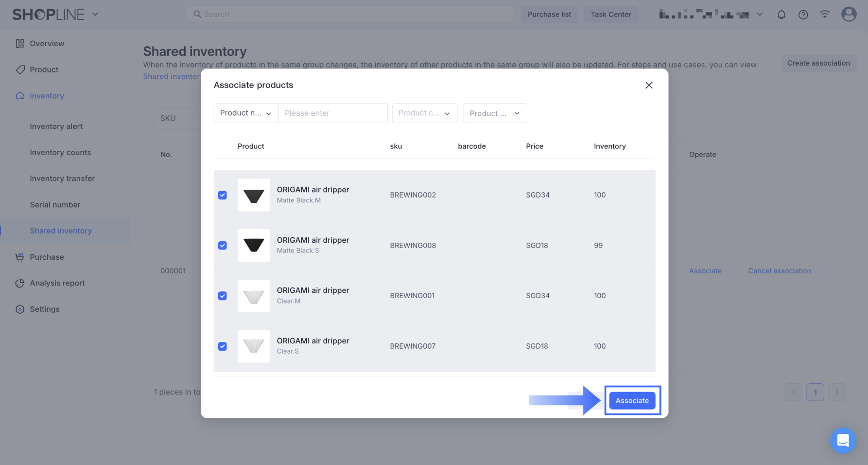Click the blue Associate button
The width and height of the screenshot is (868, 465).
point(632,401)
